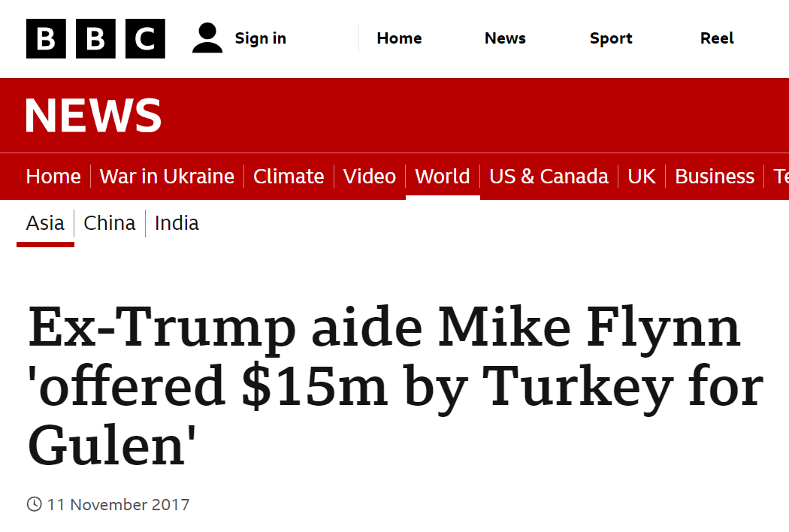Select the World section tab

click(x=443, y=177)
